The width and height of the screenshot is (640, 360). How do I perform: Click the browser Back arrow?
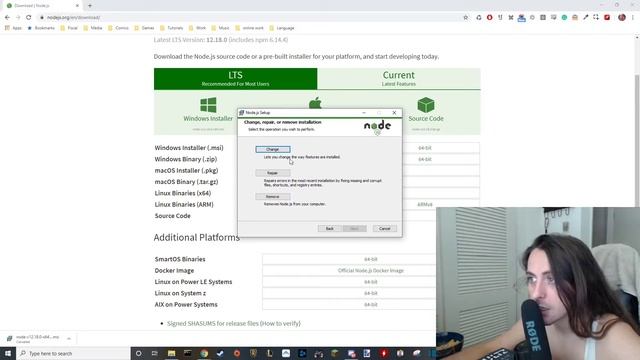pyautogui.click(x=7, y=18)
